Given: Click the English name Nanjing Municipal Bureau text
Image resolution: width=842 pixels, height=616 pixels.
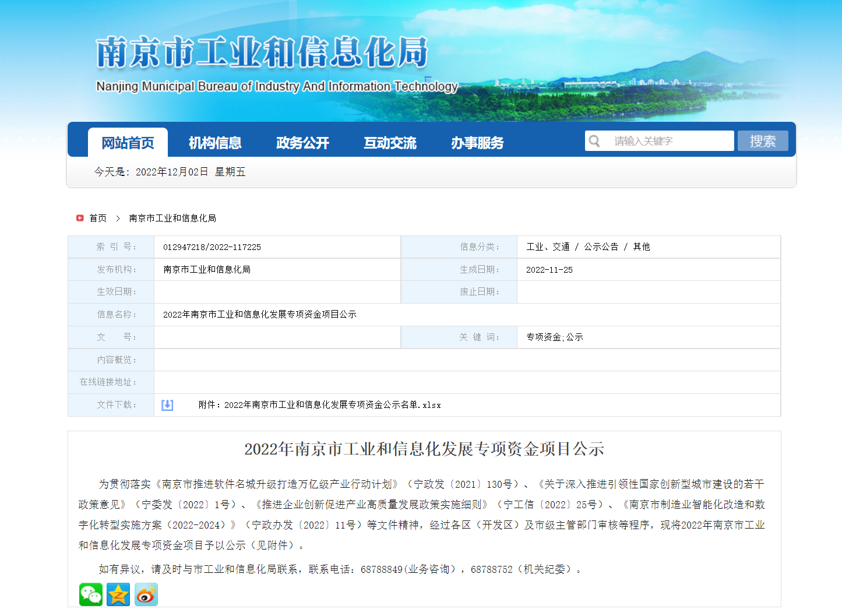Looking at the screenshot, I should [277, 86].
